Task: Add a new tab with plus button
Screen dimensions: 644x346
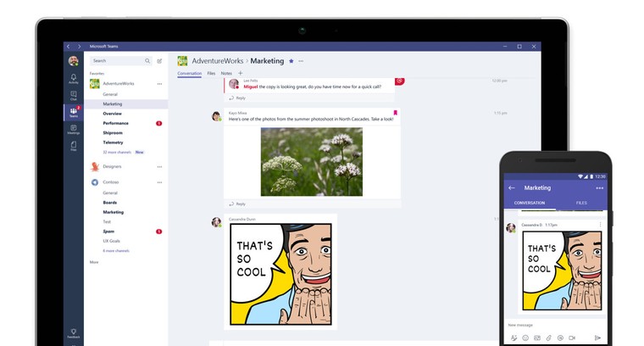Action: (240, 74)
